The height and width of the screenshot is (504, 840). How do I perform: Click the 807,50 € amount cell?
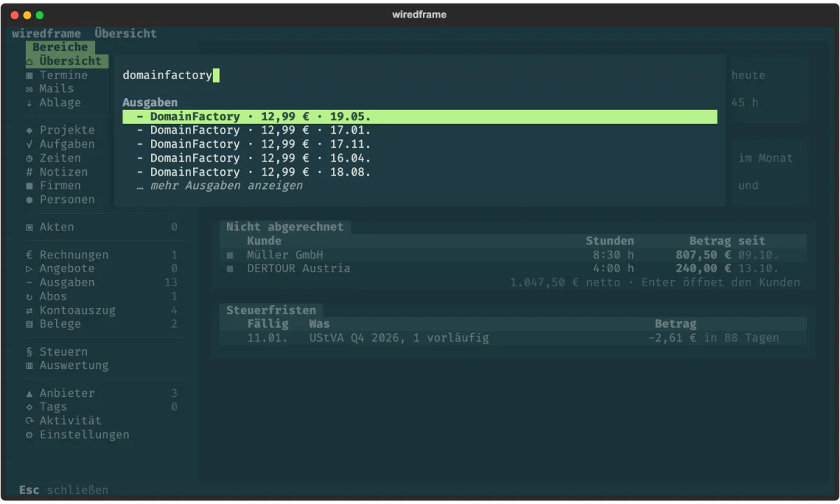click(x=703, y=255)
